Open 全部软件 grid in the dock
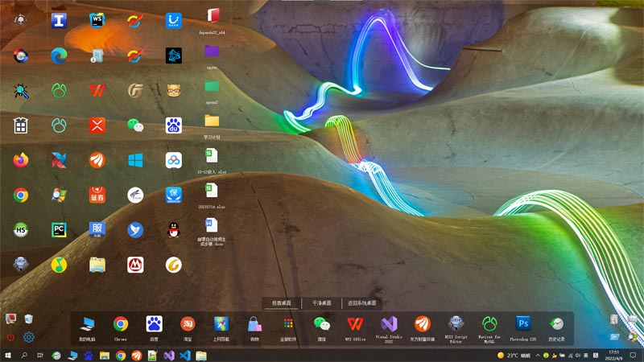 click(288, 324)
